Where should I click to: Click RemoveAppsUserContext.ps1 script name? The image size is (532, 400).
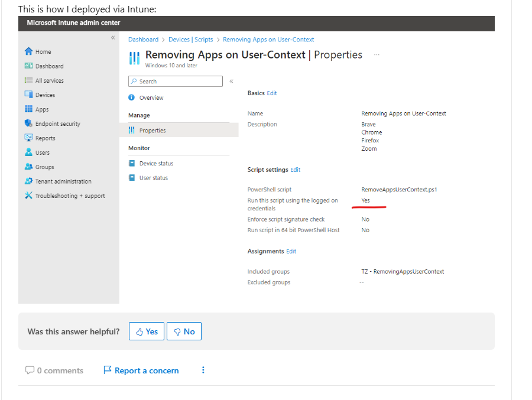[399, 189]
